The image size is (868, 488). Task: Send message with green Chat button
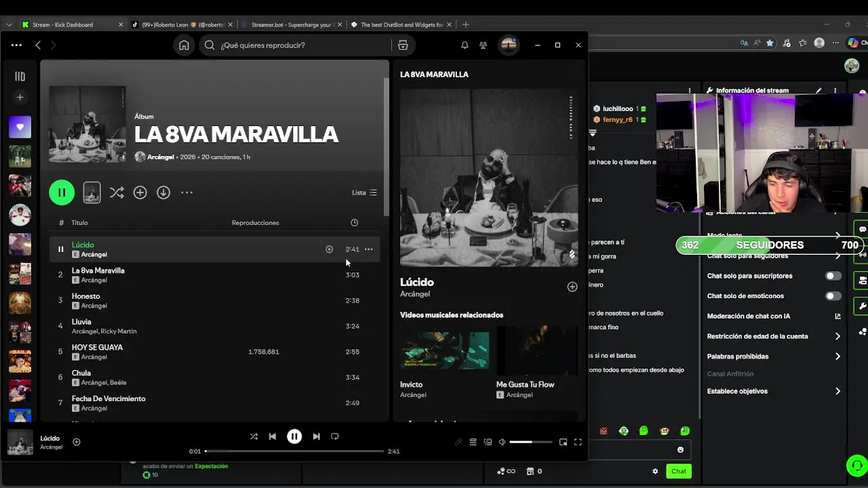click(x=679, y=471)
